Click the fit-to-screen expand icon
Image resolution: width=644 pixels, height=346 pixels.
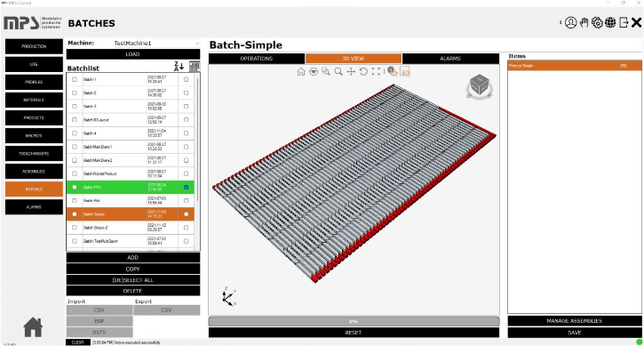tap(376, 71)
